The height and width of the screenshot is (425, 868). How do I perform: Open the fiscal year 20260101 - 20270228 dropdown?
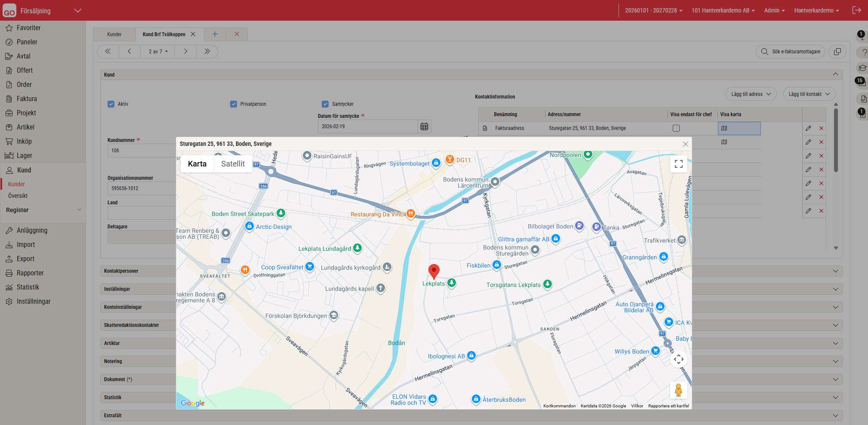pos(653,10)
